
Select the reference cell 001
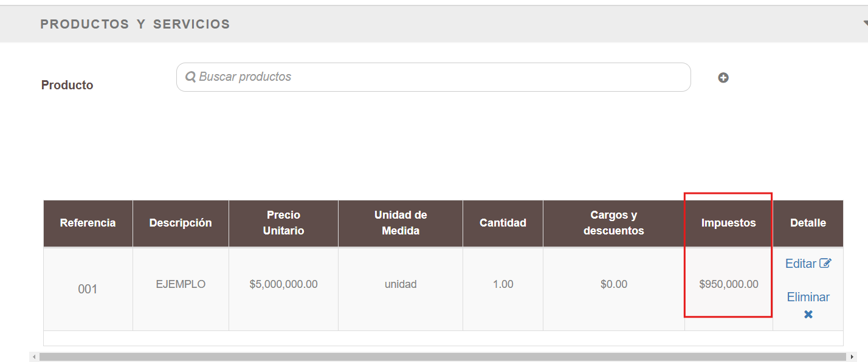coord(88,289)
